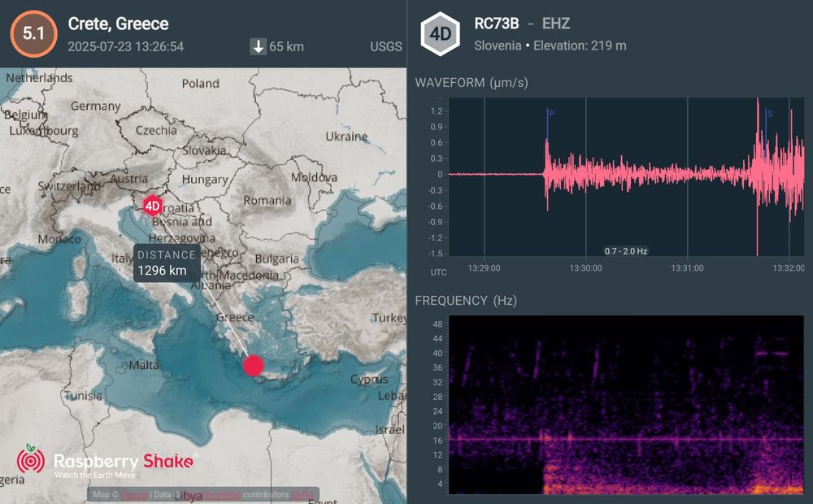The width and height of the screenshot is (813, 504).
Task: Click the FREQUENCY (Hz) heading
Action: [x=466, y=301]
